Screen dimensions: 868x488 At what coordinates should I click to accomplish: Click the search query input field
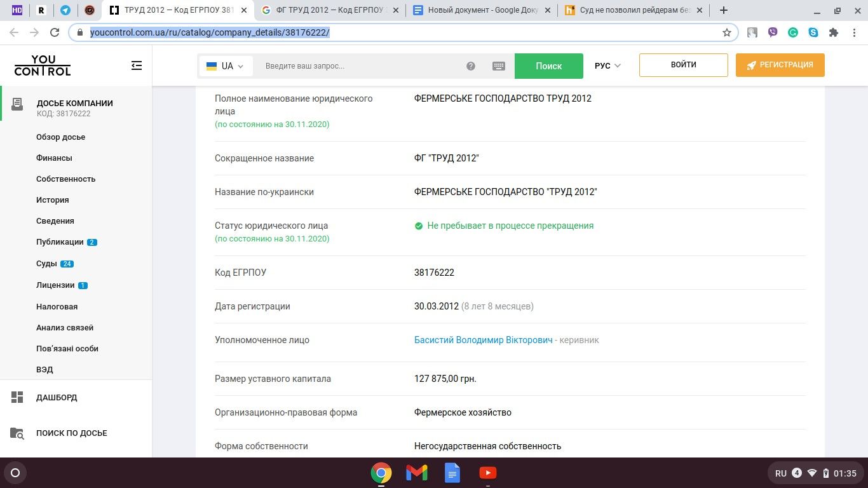coord(362,66)
